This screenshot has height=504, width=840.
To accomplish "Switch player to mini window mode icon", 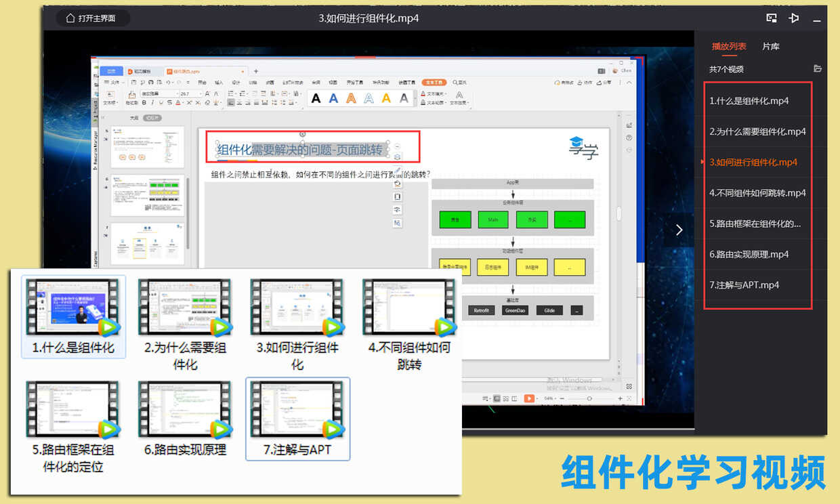I will [x=772, y=18].
